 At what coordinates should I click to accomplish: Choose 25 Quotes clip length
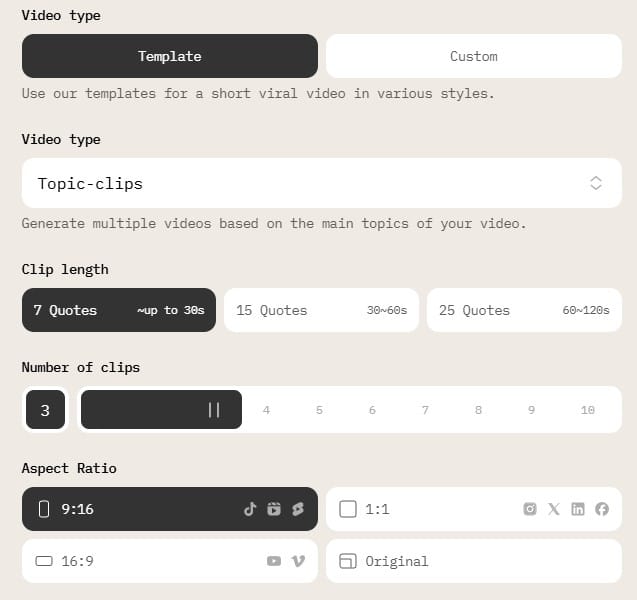coord(524,310)
